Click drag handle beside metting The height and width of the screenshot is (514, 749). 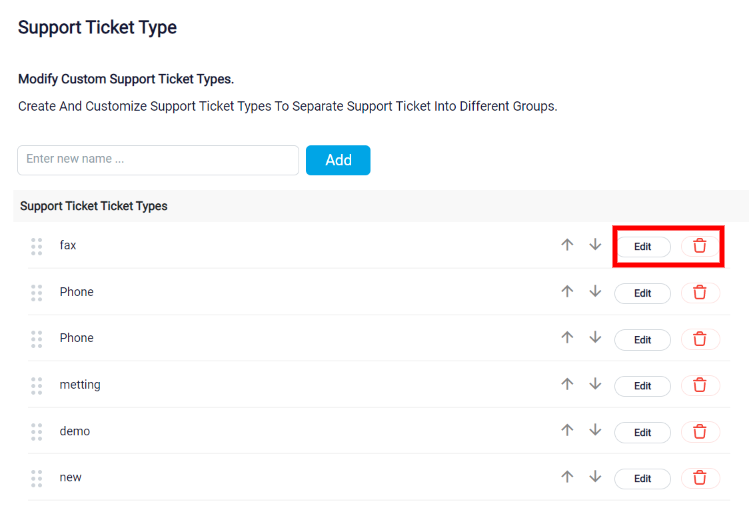click(x=37, y=386)
